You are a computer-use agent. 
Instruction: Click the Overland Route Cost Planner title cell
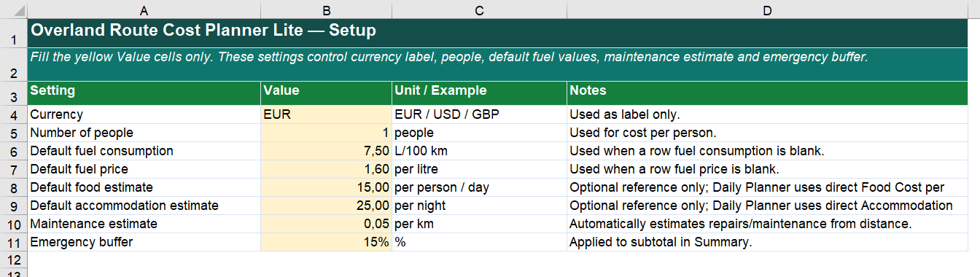click(497, 33)
